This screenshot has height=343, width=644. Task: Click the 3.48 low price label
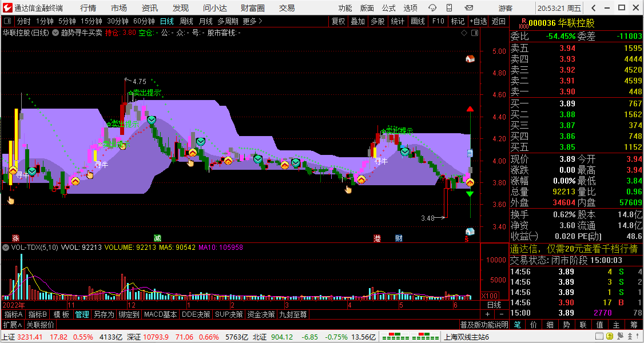(x=428, y=218)
